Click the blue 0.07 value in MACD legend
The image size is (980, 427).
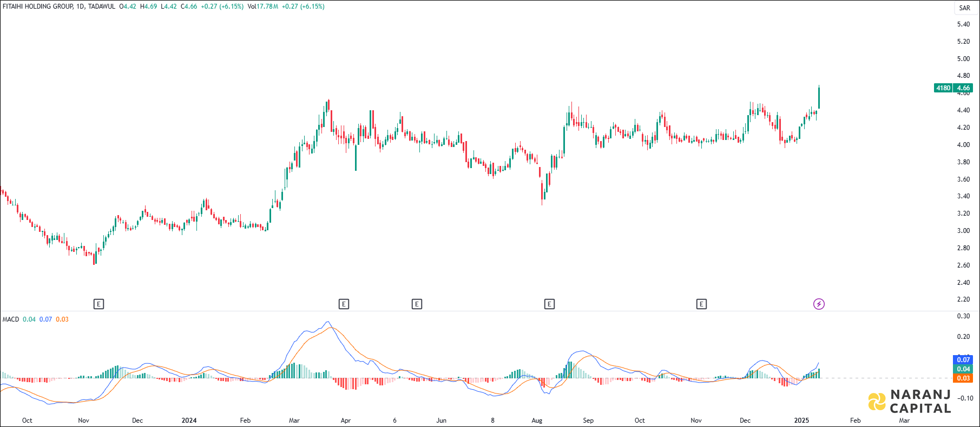[x=46, y=319]
